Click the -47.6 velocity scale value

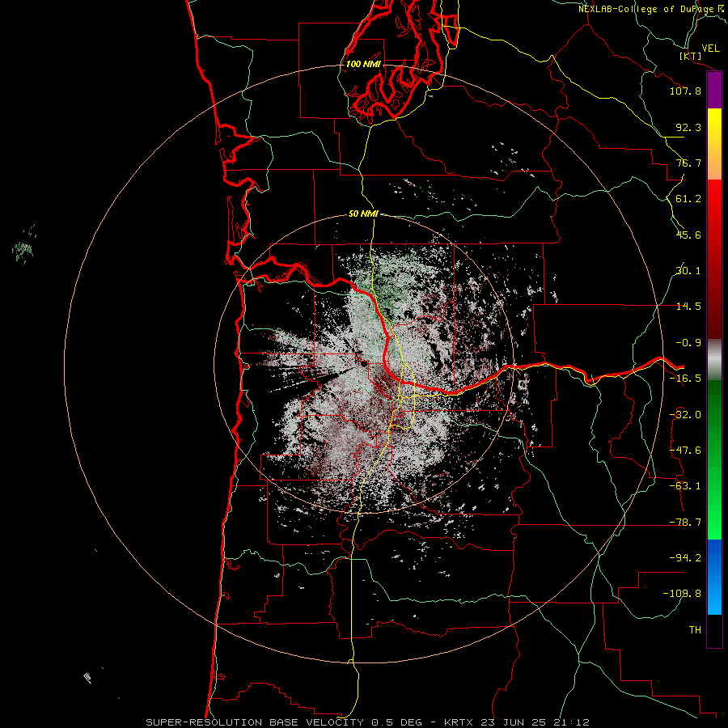(685, 451)
